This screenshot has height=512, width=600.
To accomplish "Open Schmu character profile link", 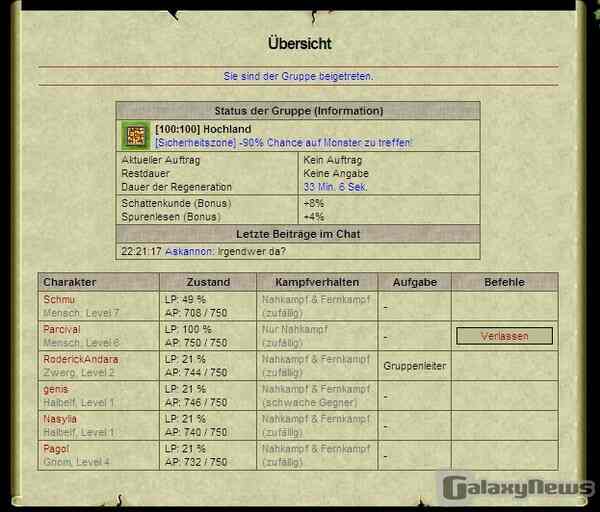I will pyautogui.click(x=59, y=299).
